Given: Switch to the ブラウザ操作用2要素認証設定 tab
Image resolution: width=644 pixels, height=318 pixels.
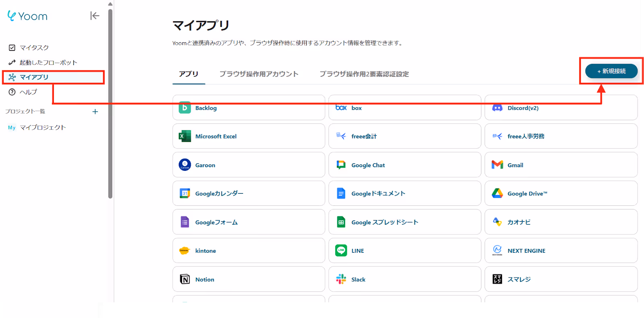Looking at the screenshot, I should (364, 74).
